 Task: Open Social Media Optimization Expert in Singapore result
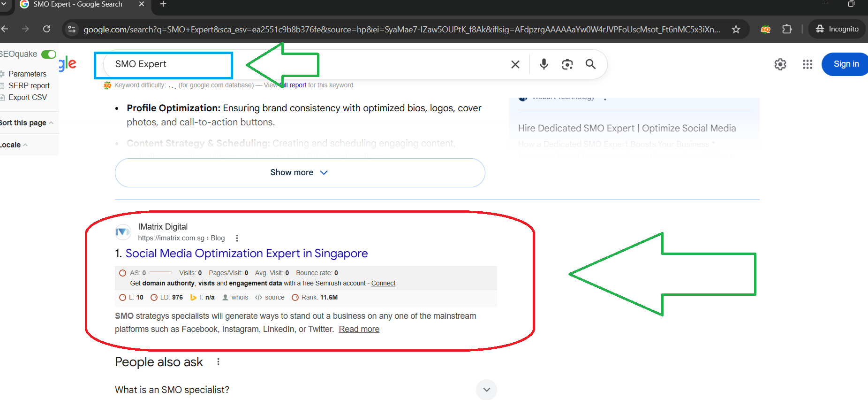point(246,254)
